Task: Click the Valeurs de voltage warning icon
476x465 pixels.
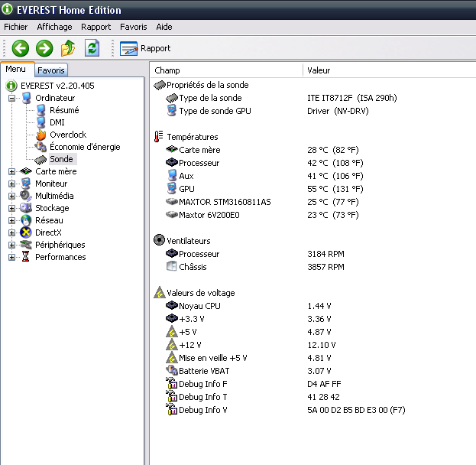Action: click(160, 292)
